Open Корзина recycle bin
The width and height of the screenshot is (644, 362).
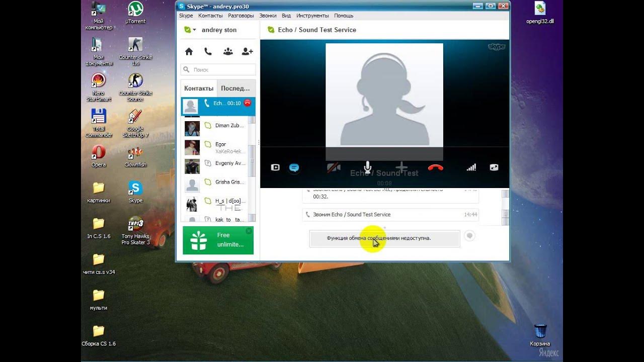coord(540,335)
